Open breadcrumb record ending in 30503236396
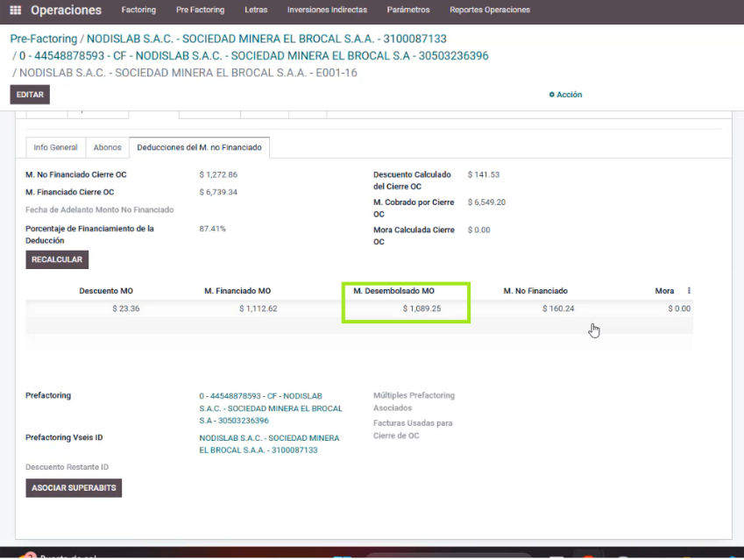 (x=254, y=56)
